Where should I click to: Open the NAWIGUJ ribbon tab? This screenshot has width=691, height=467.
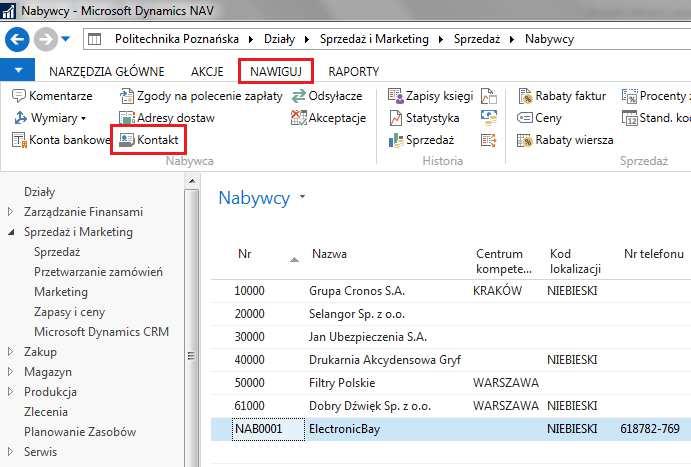pyautogui.click(x=276, y=71)
